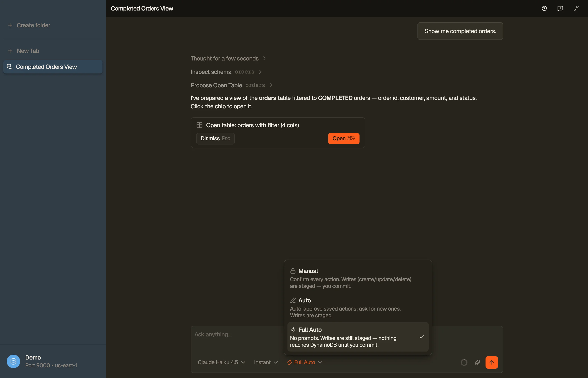The image size is (588, 378).
Task: Click the Demo database avatar icon
Action: pos(13,361)
